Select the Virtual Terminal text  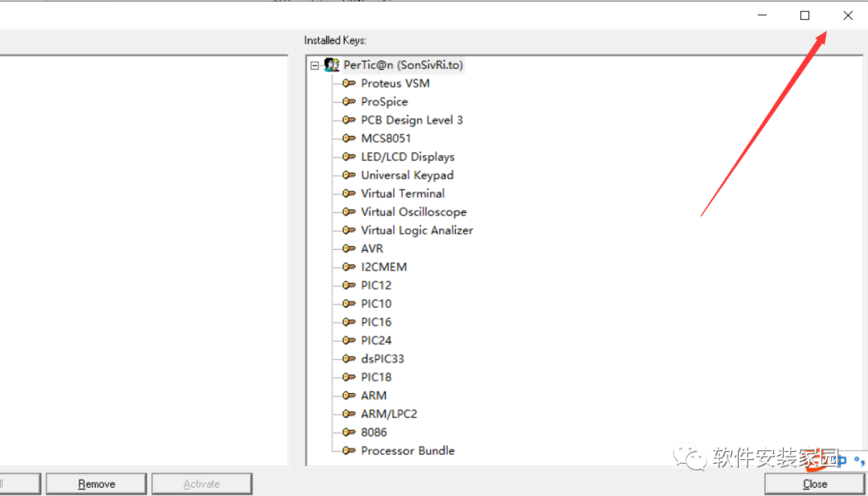point(403,193)
